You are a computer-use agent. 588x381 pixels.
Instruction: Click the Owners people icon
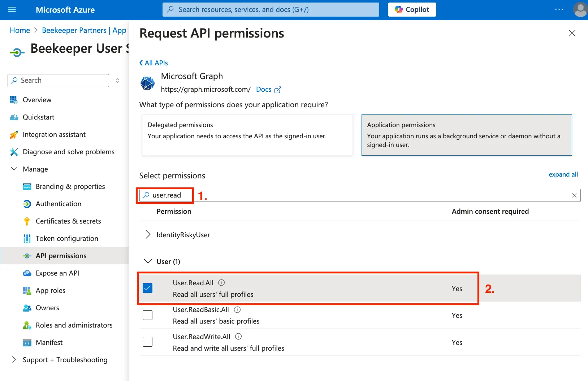click(x=27, y=308)
